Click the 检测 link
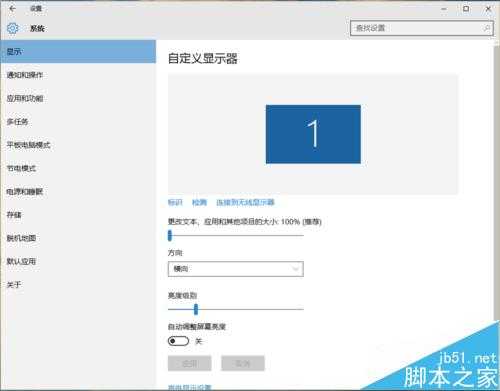Screen dimensions: 500x391 pos(199,202)
